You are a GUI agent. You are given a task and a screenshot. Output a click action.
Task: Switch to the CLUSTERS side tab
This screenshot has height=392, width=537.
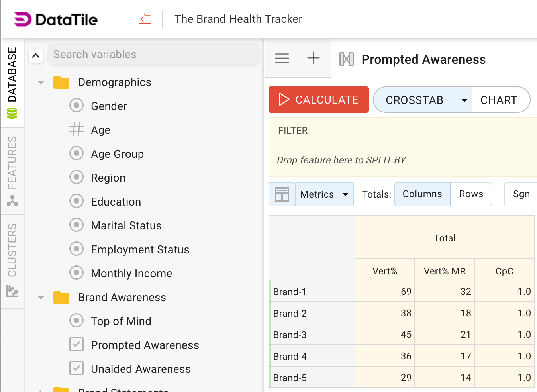coord(12,262)
